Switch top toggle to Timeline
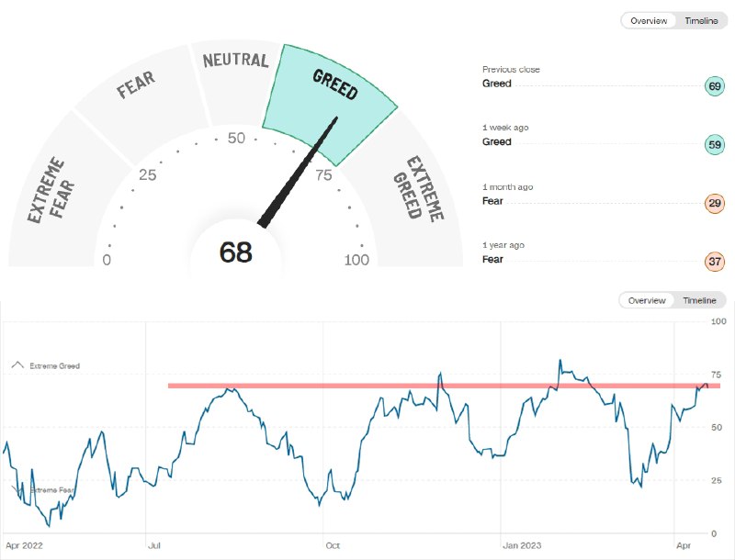This screenshot has height=560, width=735. pos(701,20)
